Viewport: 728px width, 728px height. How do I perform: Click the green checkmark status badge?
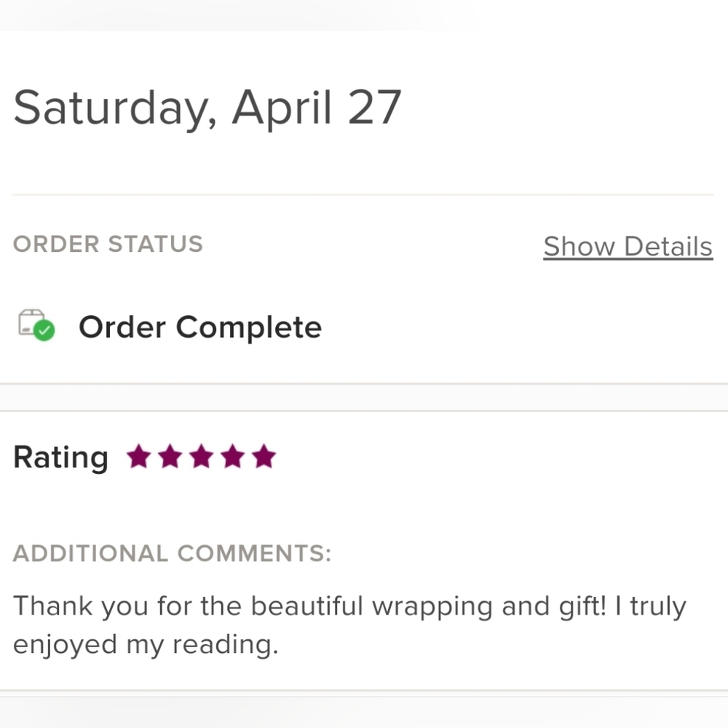point(45,331)
